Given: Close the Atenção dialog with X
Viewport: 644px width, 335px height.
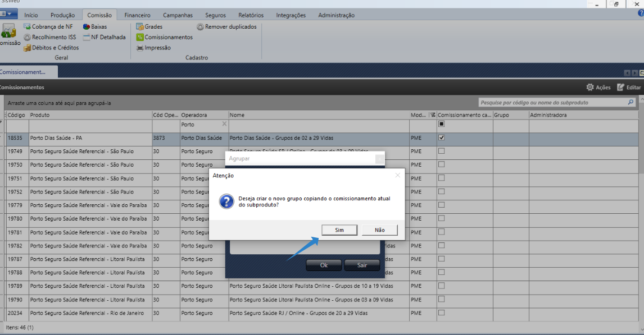Looking at the screenshot, I should pos(397,176).
